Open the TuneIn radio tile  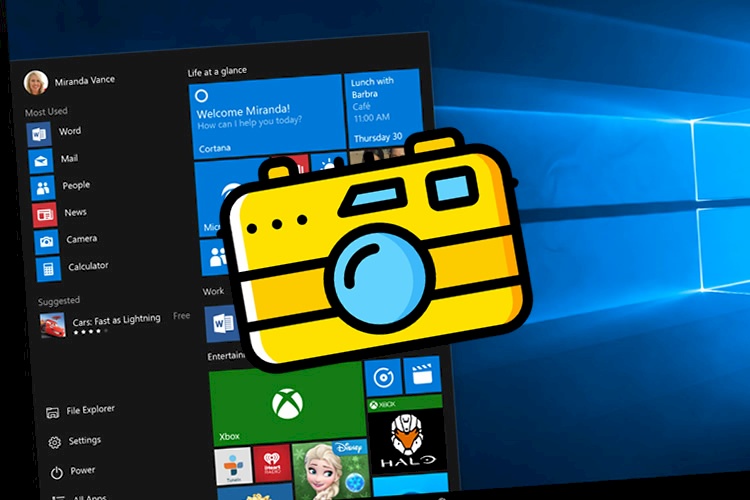coord(233,466)
